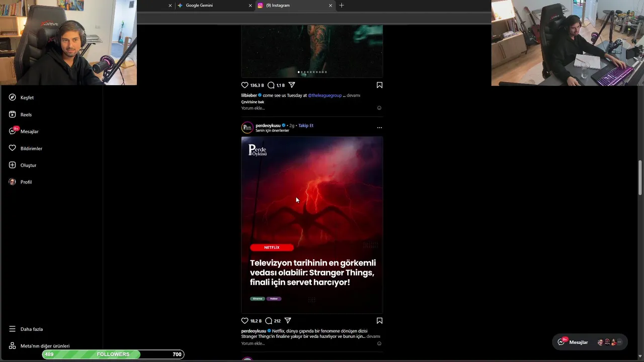
Task: Click the 18,2 B likes count
Action: 256,321
